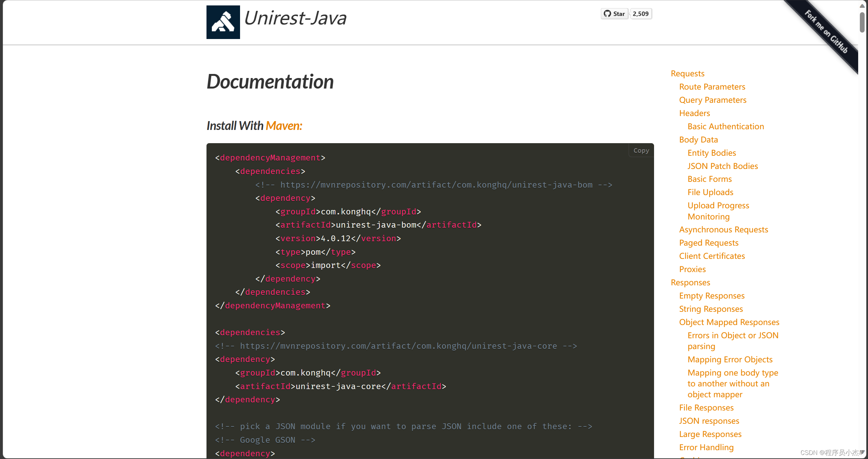This screenshot has height=459, width=868.
Task: Open Object Mapped Responses link
Action: click(x=729, y=322)
